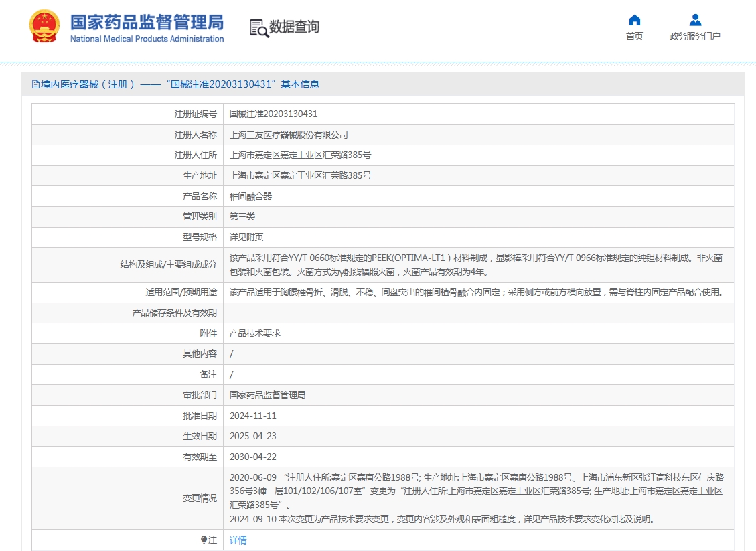756x551 pixels.
Task: Click the 审批部门 label
Action: tap(200, 395)
